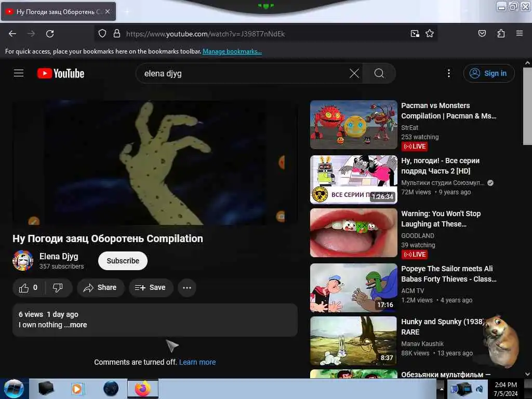Open Windows Start button
This screenshot has height=399, width=532.
pyautogui.click(x=14, y=389)
